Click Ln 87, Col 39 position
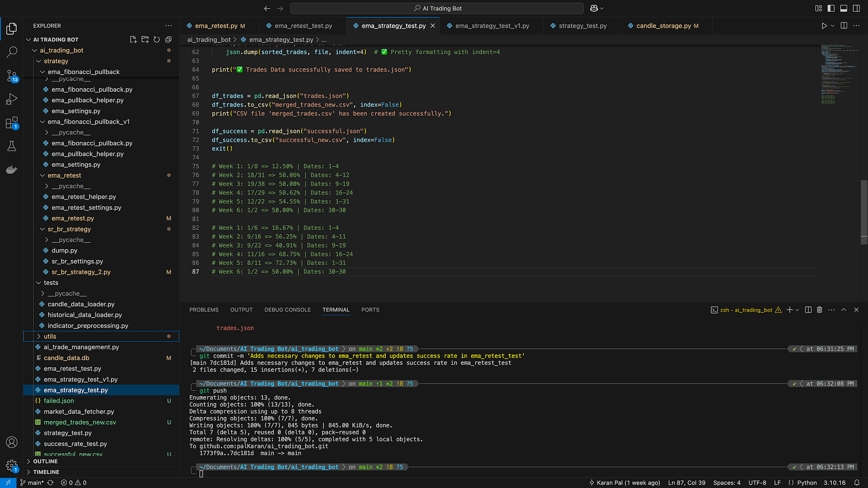Image resolution: width=868 pixels, height=488 pixels. tap(687, 482)
